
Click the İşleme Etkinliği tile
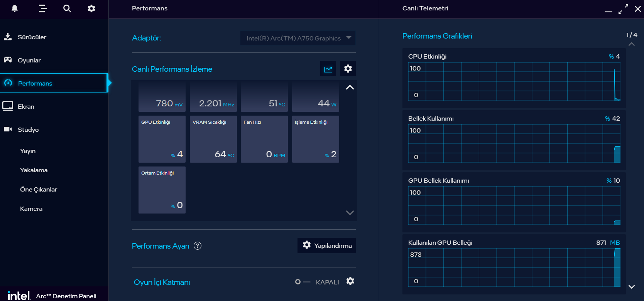(x=316, y=139)
